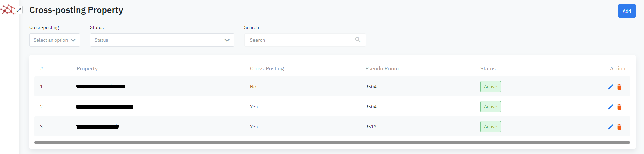Click the Active status badge in row 1
The image size is (644, 154).
pyautogui.click(x=490, y=87)
